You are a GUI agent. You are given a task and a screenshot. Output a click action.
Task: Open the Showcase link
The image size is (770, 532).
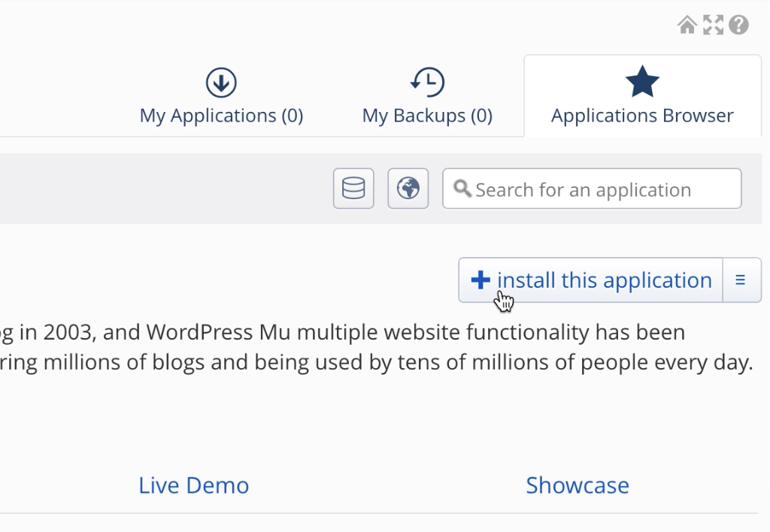click(577, 485)
